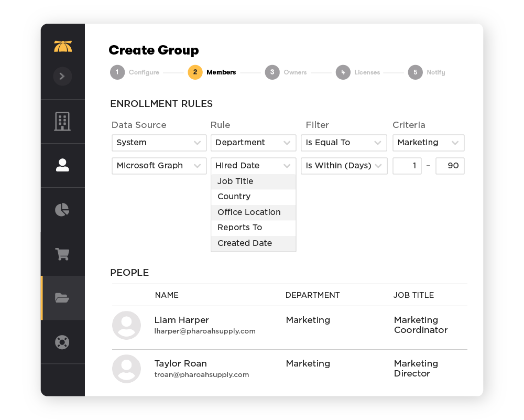Open the Marketing criteria dropdown
The height and width of the screenshot is (420, 524).
428,143
